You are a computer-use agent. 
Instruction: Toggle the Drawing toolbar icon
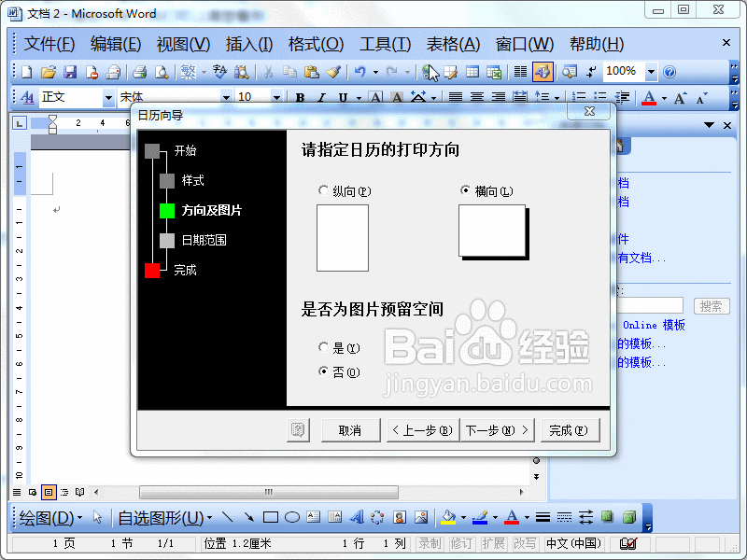pos(543,72)
